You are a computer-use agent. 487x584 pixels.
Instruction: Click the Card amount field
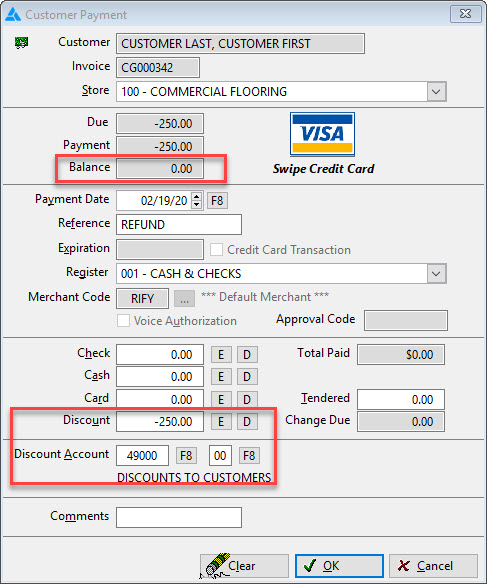[160, 399]
